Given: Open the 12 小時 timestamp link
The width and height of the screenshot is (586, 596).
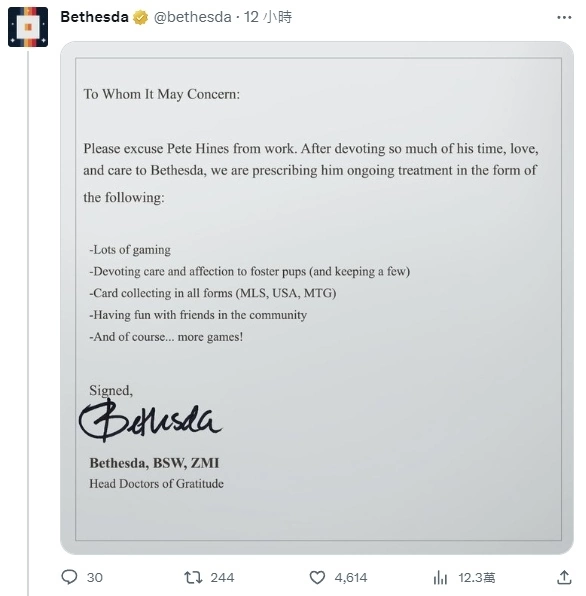Looking at the screenshot, I should tap(268, 17).
